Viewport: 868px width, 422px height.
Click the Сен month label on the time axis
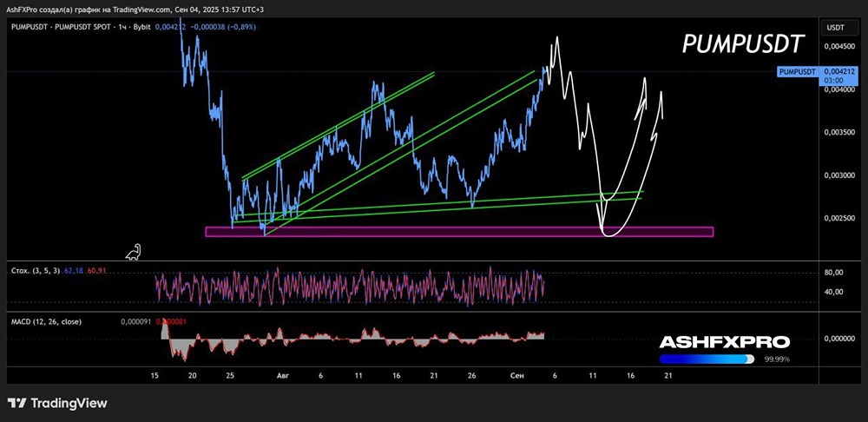(516, 375)
